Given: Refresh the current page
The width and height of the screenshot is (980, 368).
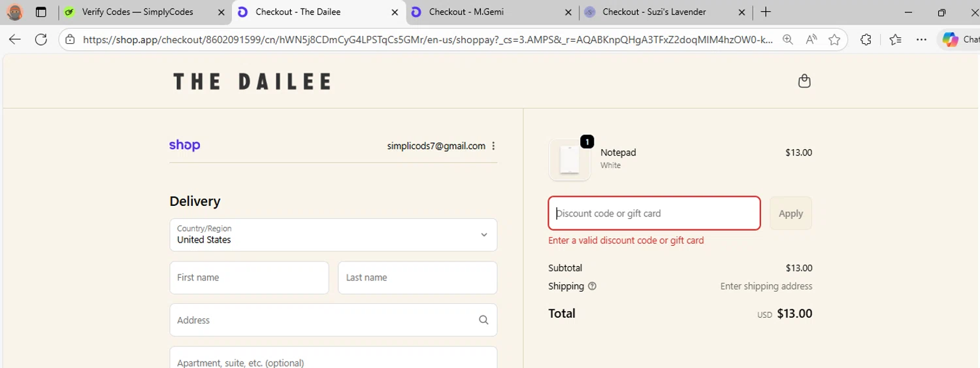Looking at the screenshot, I should click(x=41, y=39).
